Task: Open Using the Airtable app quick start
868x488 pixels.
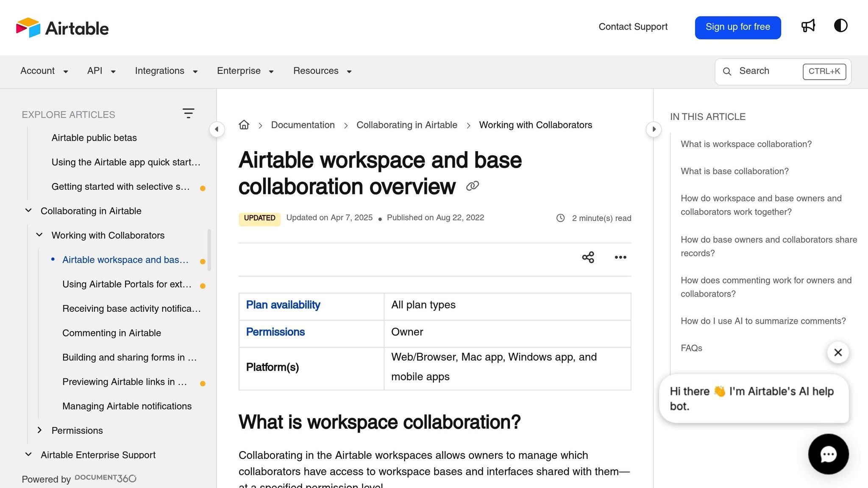Action: 126,162
